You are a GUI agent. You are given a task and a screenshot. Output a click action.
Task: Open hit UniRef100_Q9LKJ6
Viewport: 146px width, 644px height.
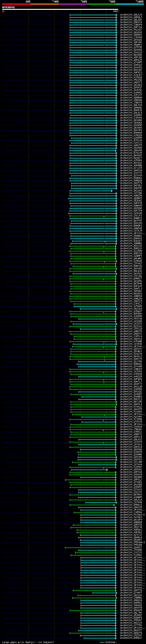pyautogui.click(x=131, y=15)
